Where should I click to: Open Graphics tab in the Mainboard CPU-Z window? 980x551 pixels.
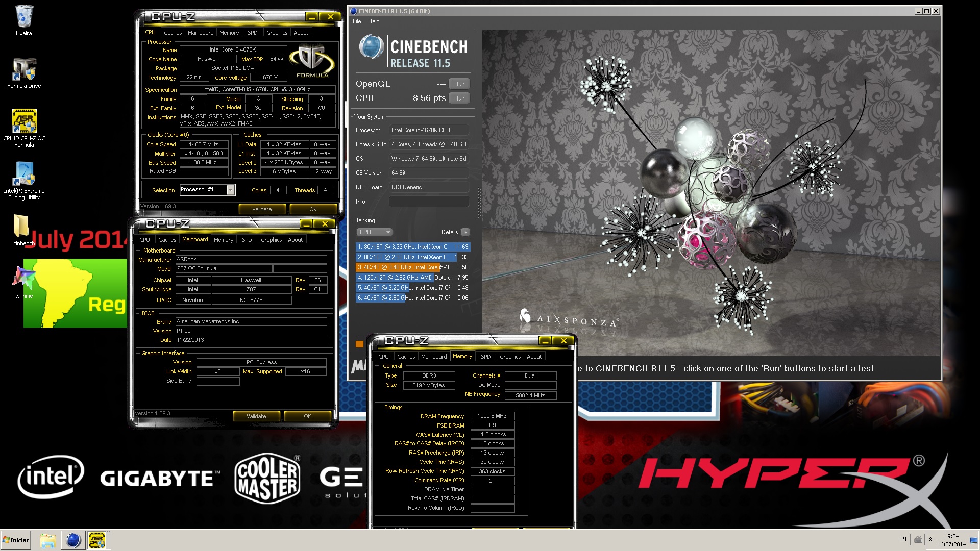pyautogui.click(x=271, y=240)
